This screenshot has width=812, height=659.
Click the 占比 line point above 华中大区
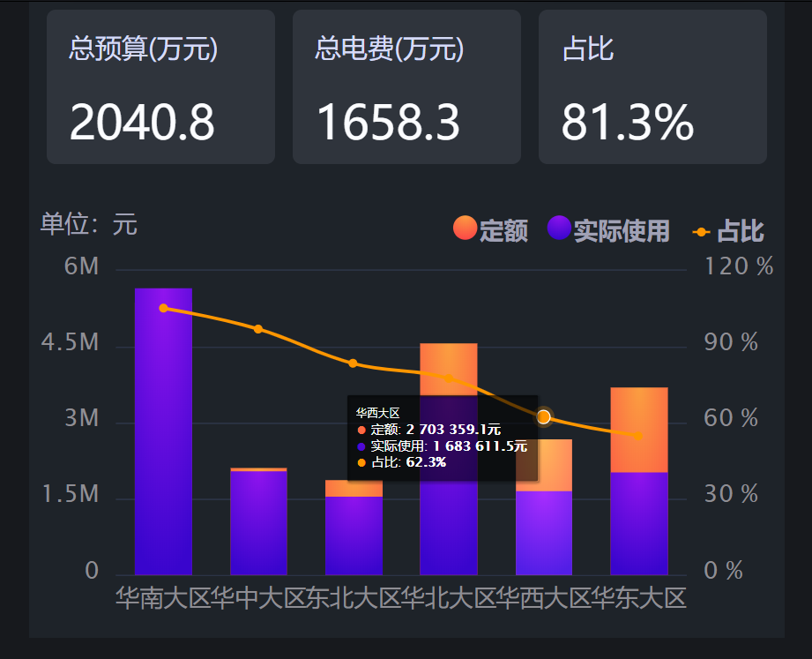click(258, 329)
